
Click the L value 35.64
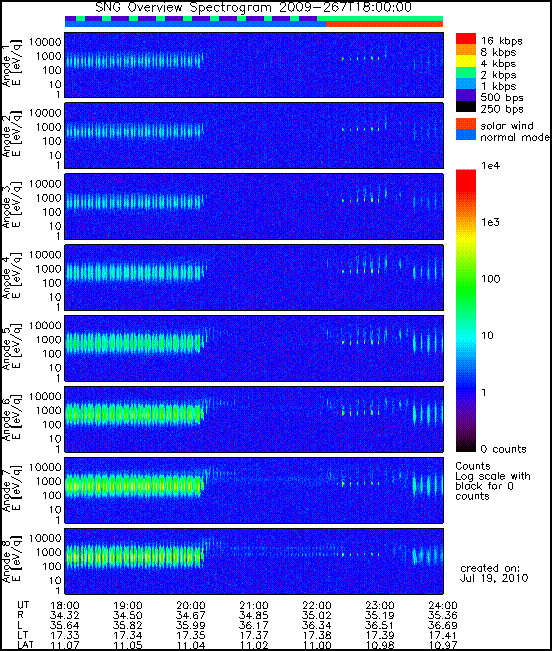coord(64,625)
